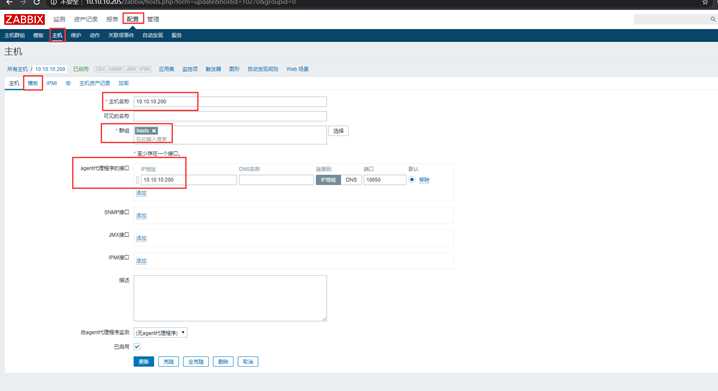Click 添加 under the agent interface
Image resolution: width=718 pixels, height=391 pixels.
coord(141,193)
